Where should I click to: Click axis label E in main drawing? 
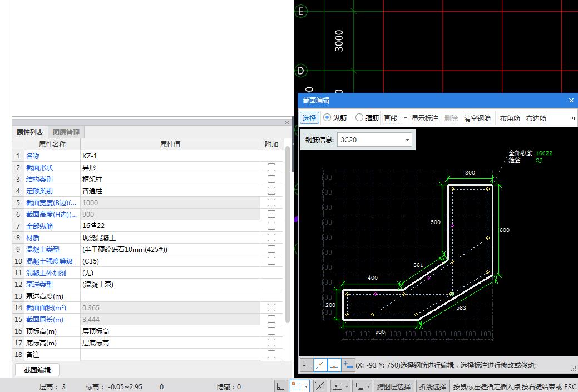click(x=301, y=12)
